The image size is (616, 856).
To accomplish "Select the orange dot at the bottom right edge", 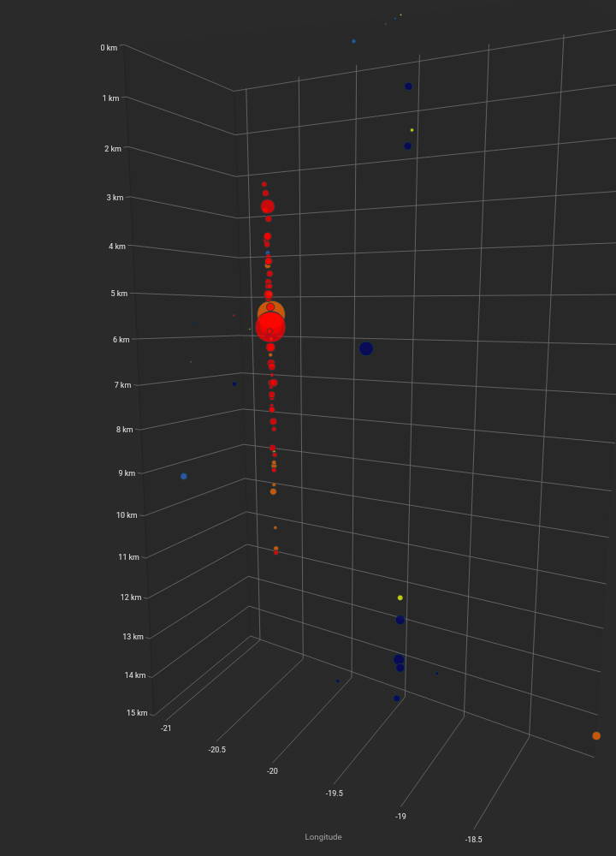I will 596,736.
